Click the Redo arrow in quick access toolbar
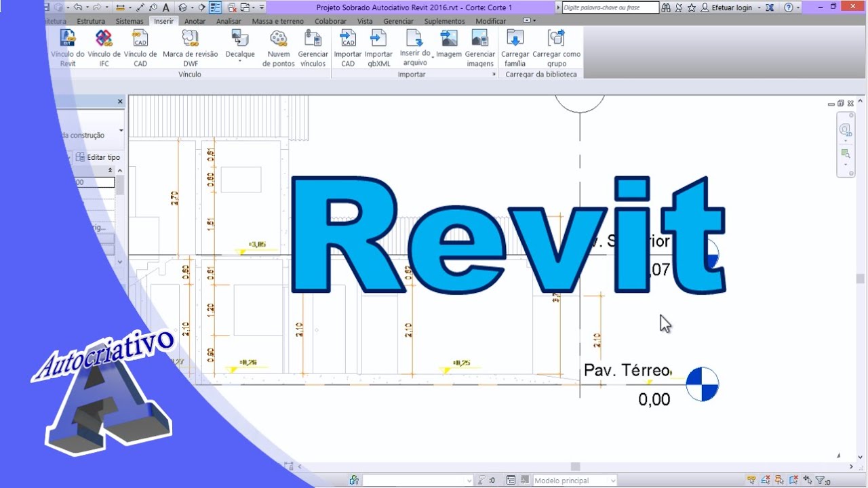Viewport: 868px width, 488px height. coord(97,7)
